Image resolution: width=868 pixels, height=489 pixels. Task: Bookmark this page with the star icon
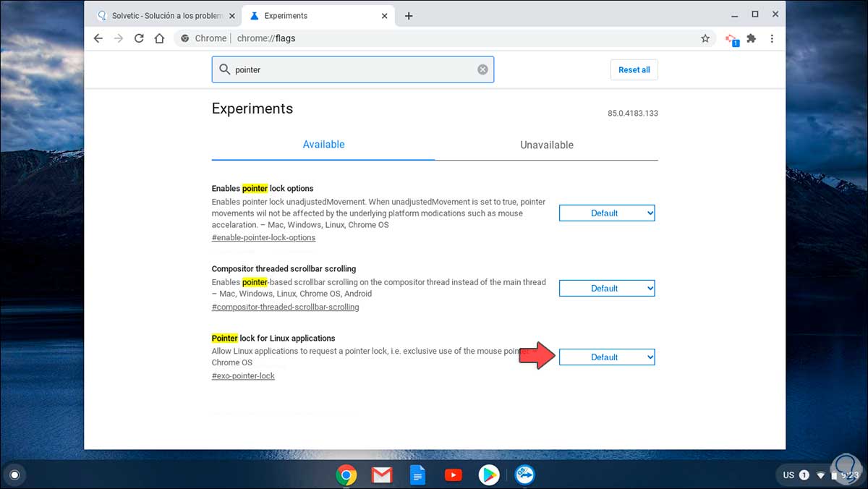(x=705, y=38)
